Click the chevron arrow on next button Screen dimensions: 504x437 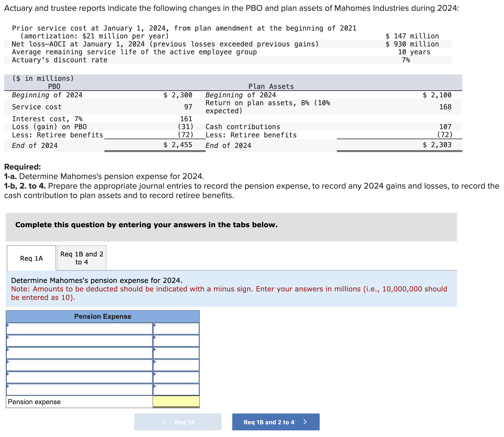(x=305, y=422)
